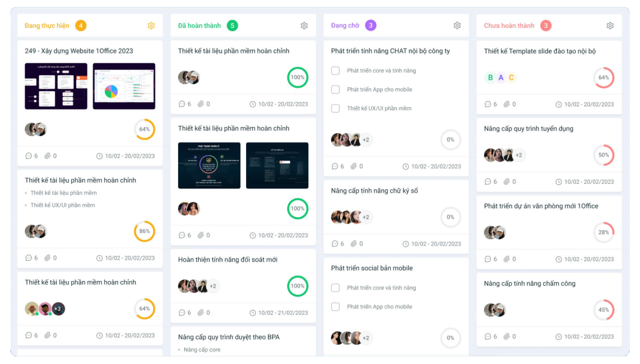640x364 pixels.
Task: Click clock icon on 249 - Xây dựng Website card
Action: [x=99, y=156]
